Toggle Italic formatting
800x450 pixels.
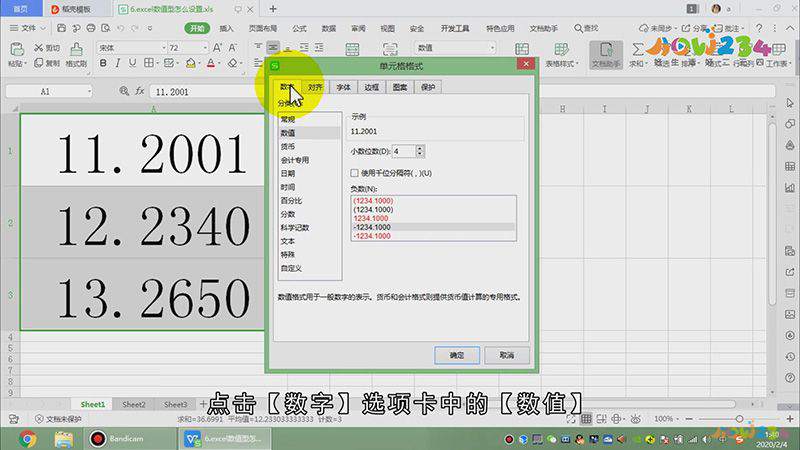[x=118, y=63]
